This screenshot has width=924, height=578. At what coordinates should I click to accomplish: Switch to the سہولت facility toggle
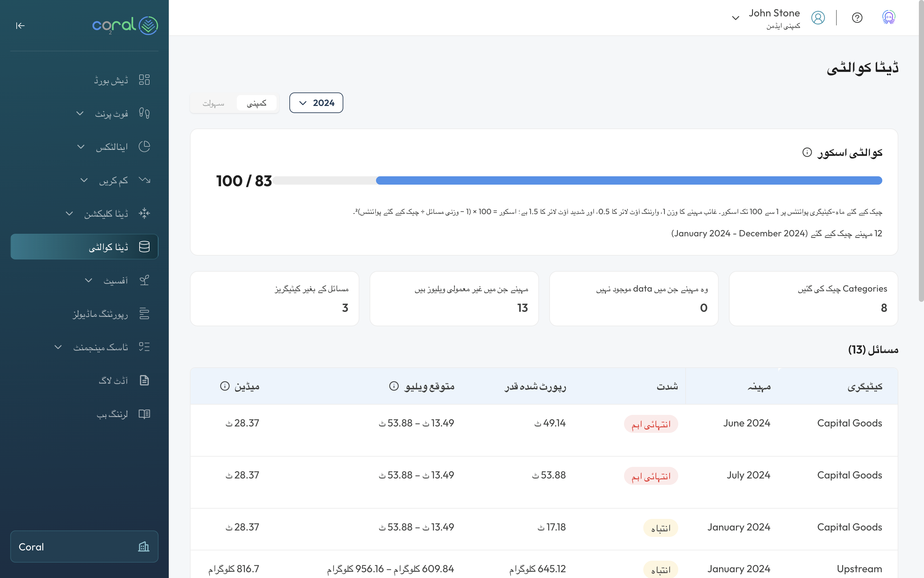213,103
